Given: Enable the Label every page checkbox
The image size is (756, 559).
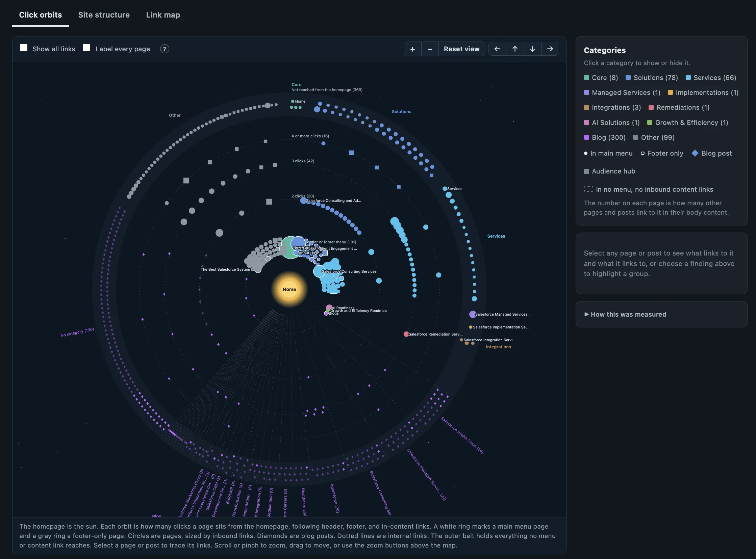Looking at the screenshot, I should 87,48.
